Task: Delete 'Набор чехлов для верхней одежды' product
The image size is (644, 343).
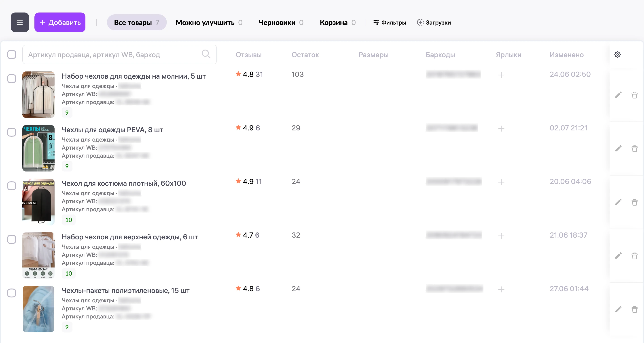Action: [x=635, y=256]
